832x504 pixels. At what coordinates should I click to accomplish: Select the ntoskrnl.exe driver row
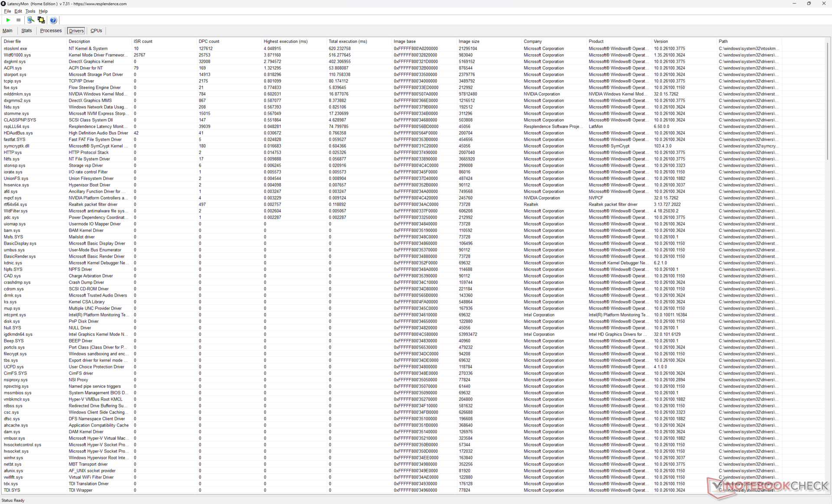point(16,48)
